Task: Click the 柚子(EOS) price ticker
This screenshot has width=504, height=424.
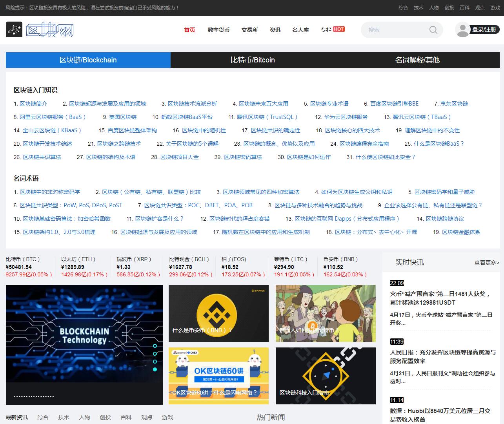Action: [x=243, y=267]
